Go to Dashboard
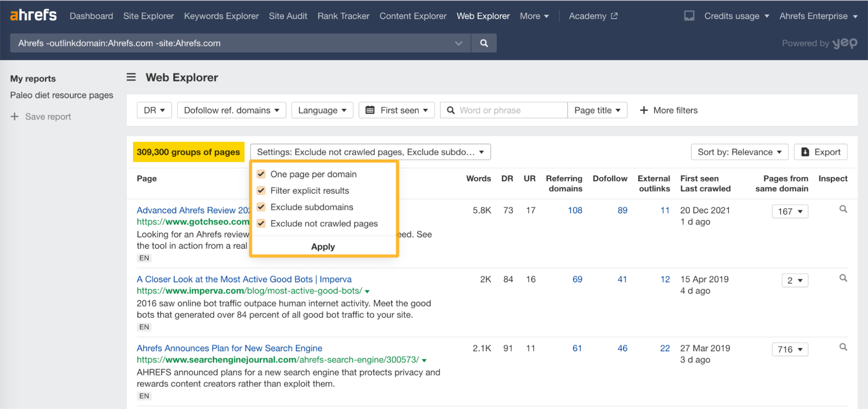The image size is (868, 409). pyautogui.click(x=91, y=16)
